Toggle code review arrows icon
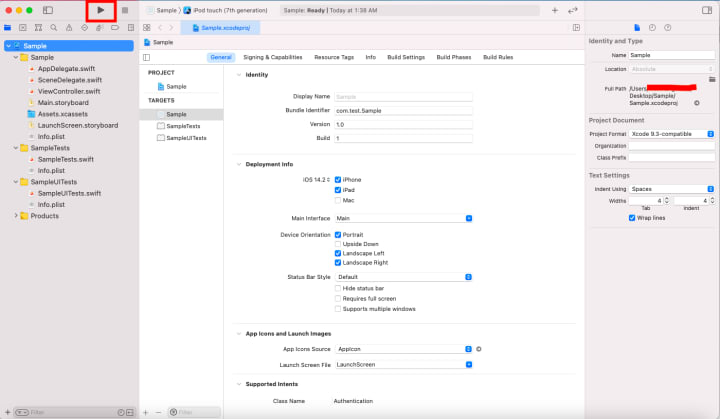This screenshot has width=720, height=419. point(573,10)
